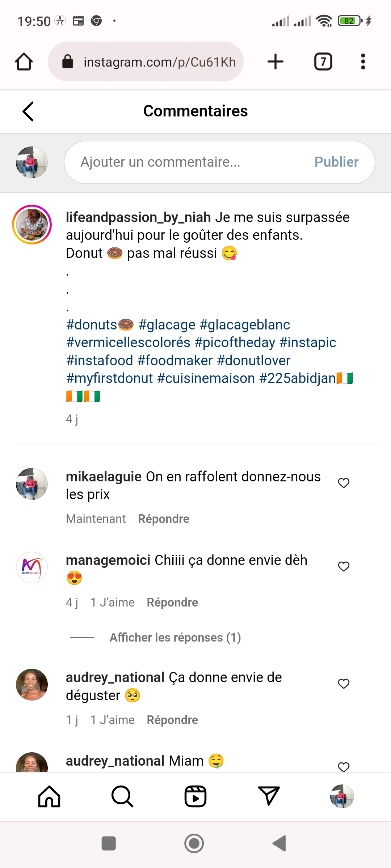The image size is (391, 868).
Task: Open own profile tab in bottom navigation
Action: click(342, 796)
